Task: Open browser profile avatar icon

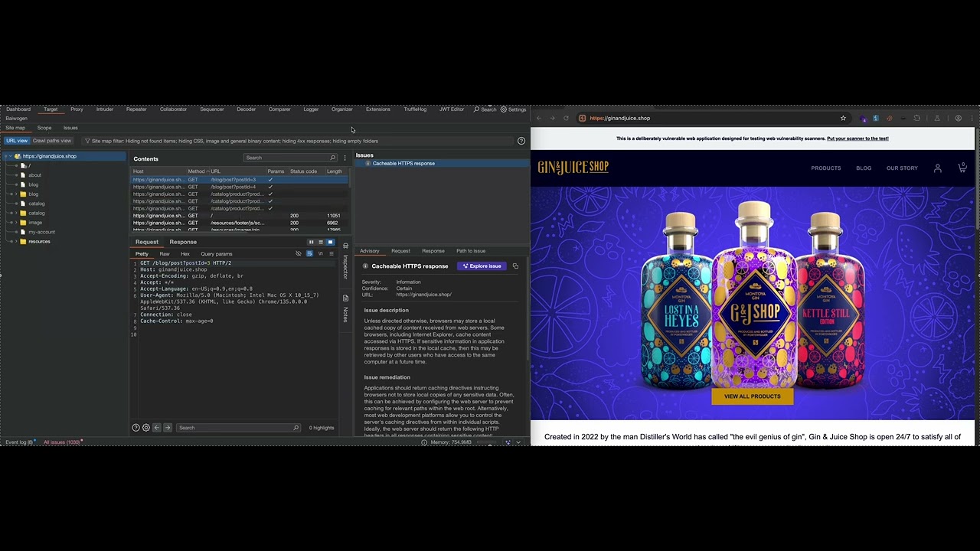Action: point(958,118)
